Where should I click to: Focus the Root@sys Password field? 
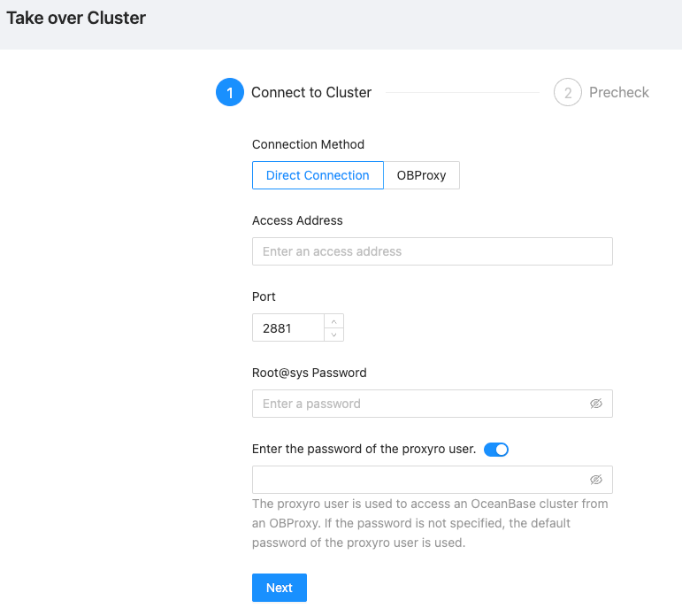tap(420, 404)
